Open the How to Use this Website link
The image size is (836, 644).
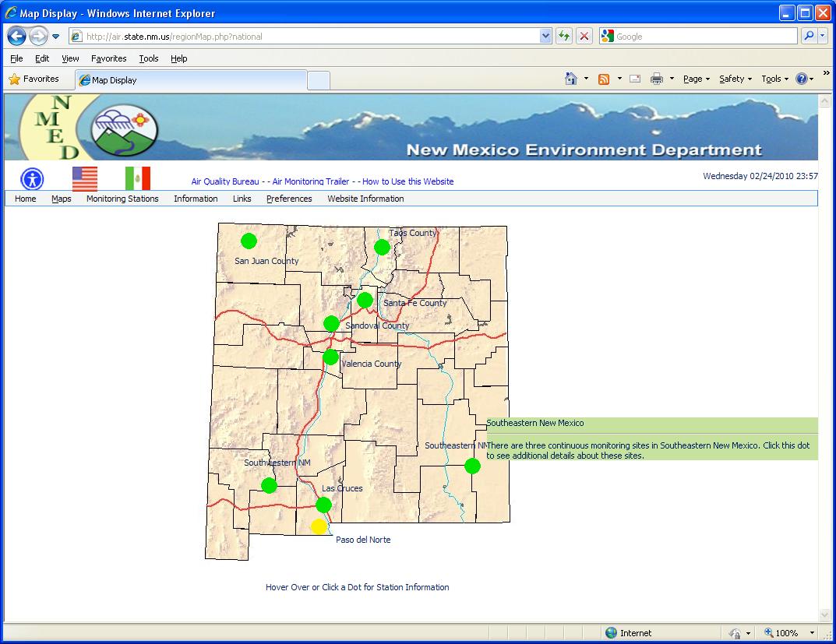408,181
